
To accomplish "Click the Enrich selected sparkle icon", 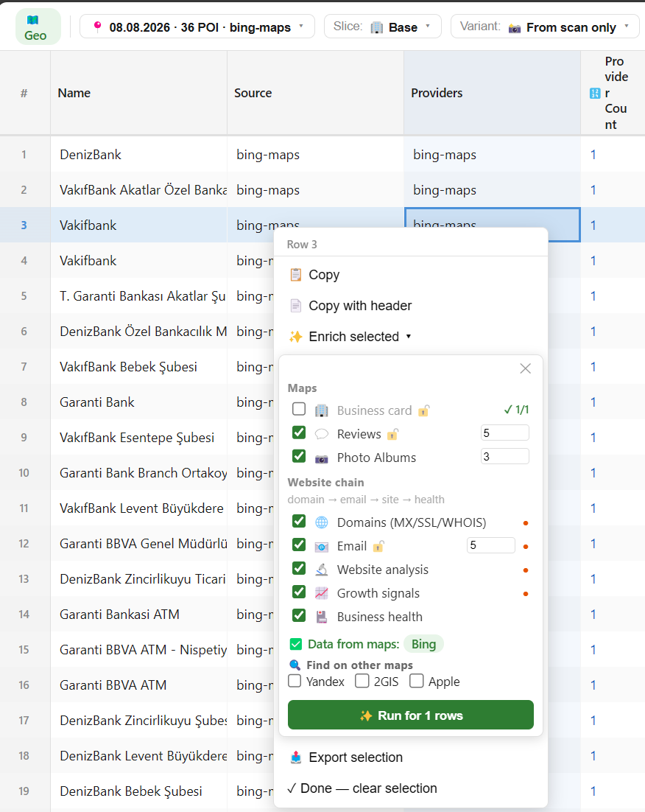I will click(x=295, y=337).
